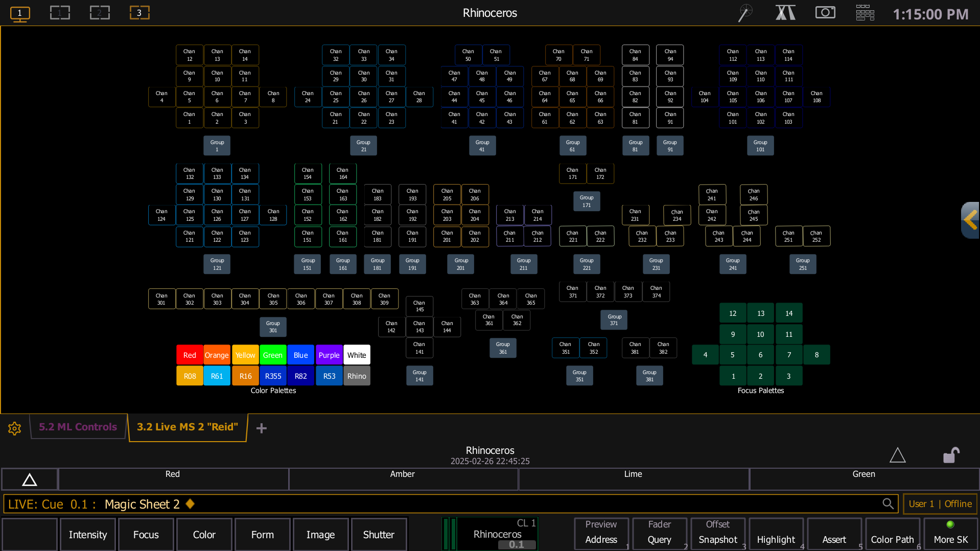980x551 pixels.
Task: Click the ETC logo icon
Action: point(785,12)
